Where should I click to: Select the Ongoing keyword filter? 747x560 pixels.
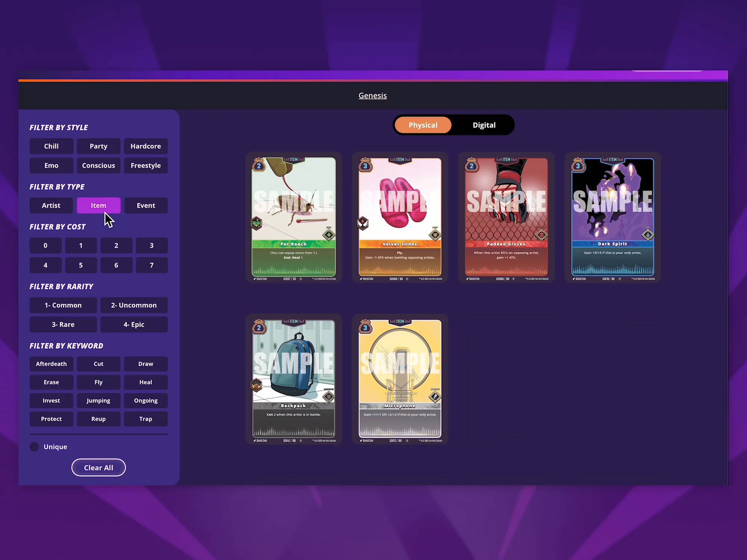tap(146, 400)
